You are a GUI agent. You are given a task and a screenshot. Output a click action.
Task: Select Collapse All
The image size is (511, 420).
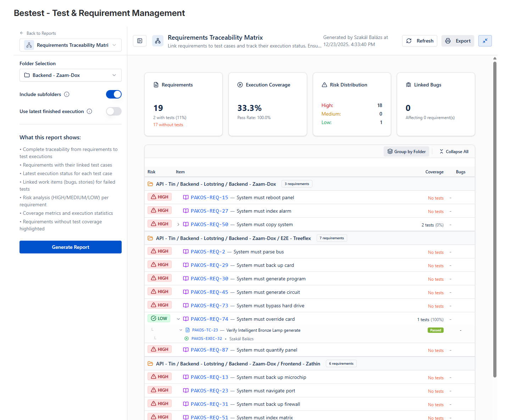454,151
